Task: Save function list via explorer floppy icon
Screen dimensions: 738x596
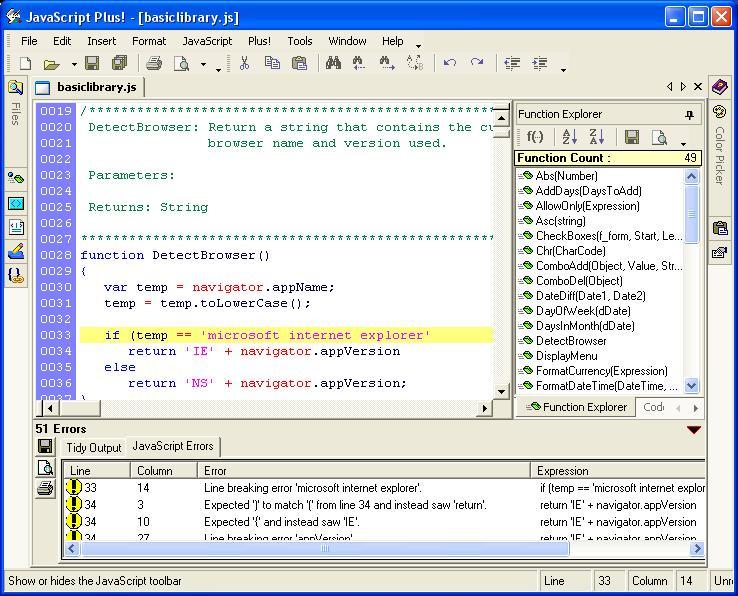Action: tap(632, 137)
